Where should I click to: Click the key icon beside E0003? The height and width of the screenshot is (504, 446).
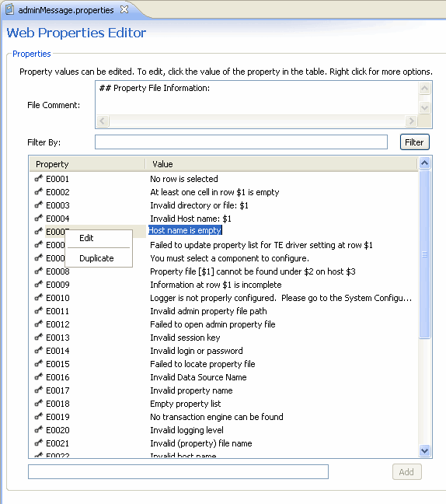[x=39, y=205]
